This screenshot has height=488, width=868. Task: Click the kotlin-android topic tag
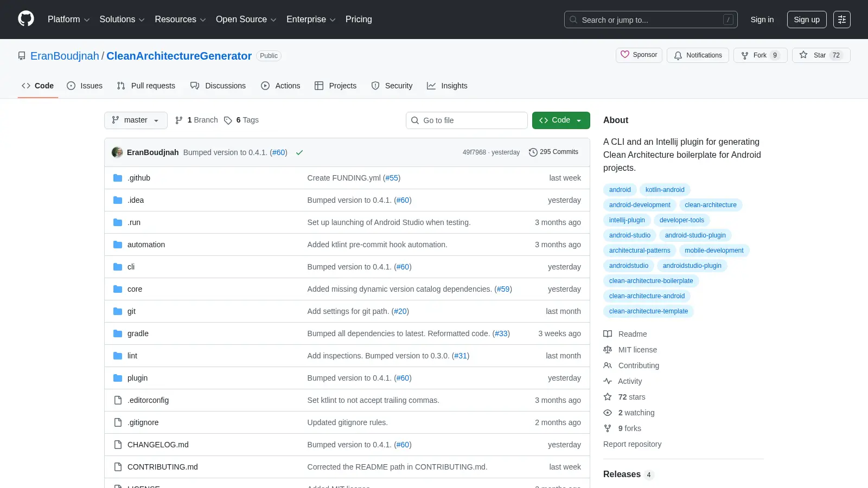665,190
